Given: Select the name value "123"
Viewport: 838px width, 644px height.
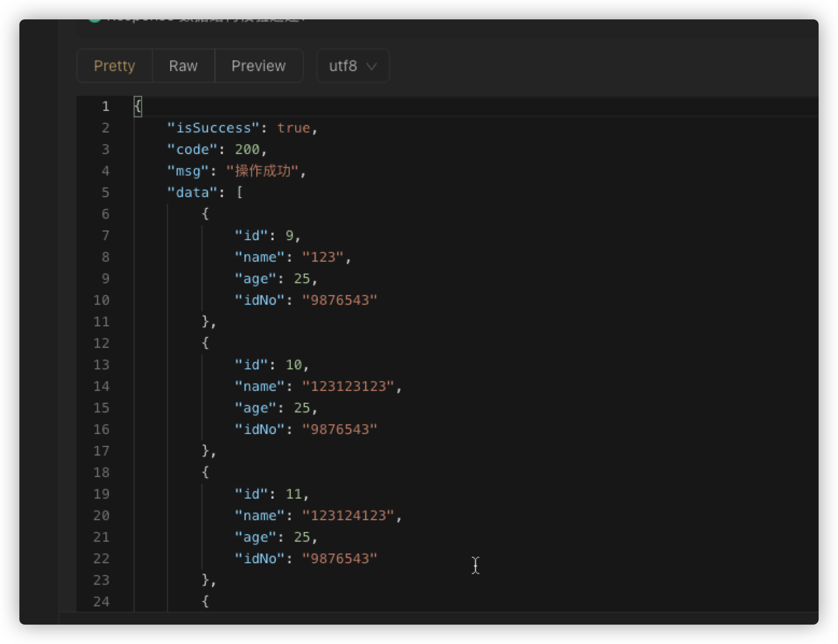Looking at the screenshot, I should pyautogui.click(x=323, y=257).
